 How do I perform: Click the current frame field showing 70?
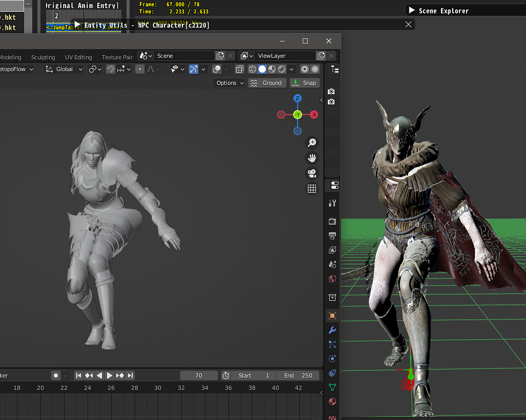click(x=199, y=375)
